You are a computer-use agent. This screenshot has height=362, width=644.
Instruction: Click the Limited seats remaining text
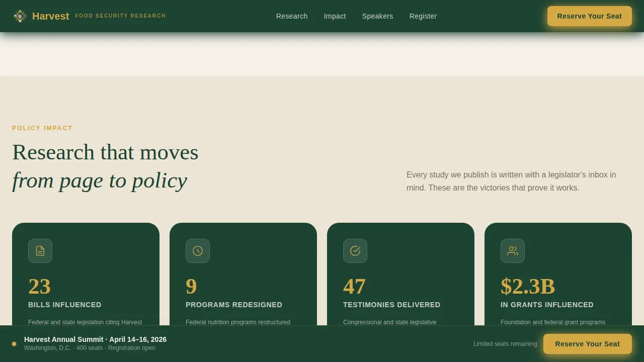[505, 344]
